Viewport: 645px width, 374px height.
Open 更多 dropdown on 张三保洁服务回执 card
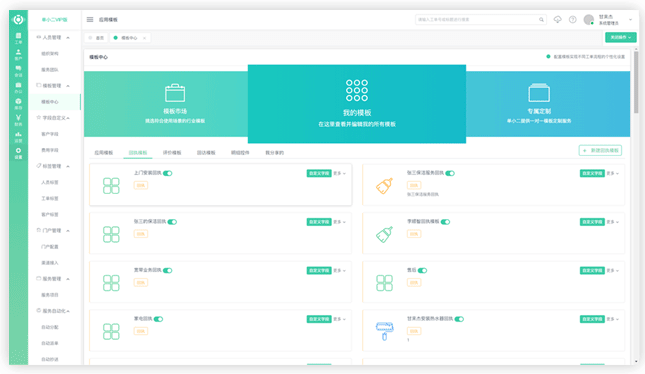pyautogui.click(x=613, y=173)
